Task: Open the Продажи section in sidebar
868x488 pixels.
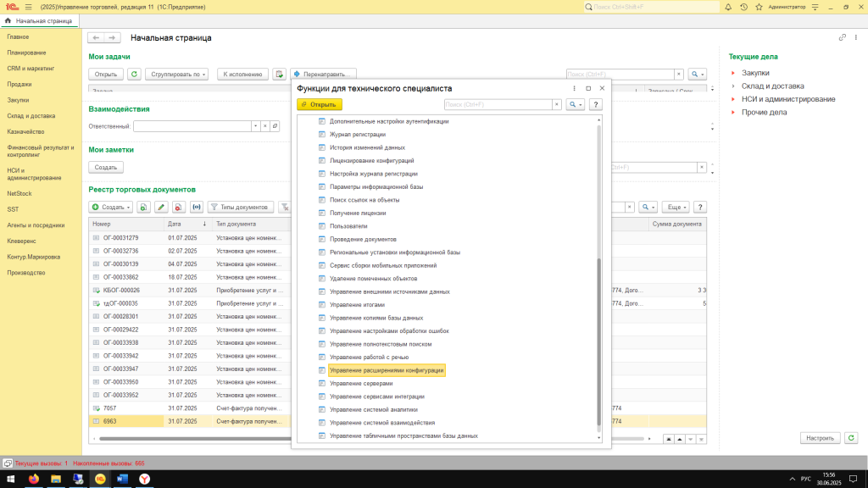Action: pyautogui.click(x=19, y=85)
